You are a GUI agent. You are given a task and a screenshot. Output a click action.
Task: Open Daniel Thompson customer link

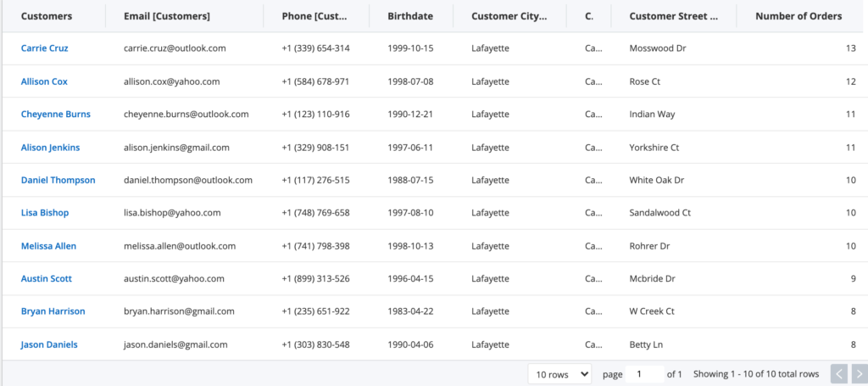tap(58, 180)
